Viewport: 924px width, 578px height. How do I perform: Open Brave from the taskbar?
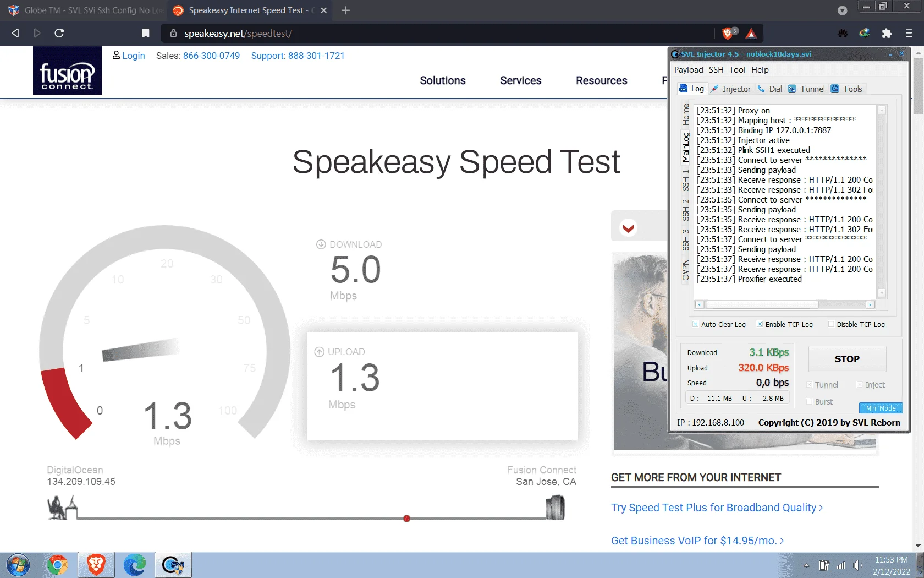pyautogui.click(x=96, y=565)
